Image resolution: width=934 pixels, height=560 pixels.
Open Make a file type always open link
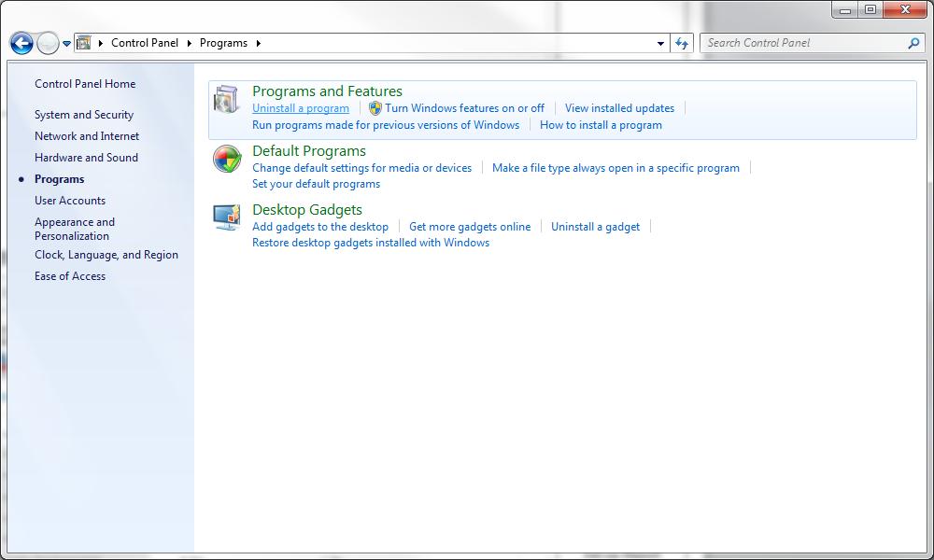click(616, 168)
